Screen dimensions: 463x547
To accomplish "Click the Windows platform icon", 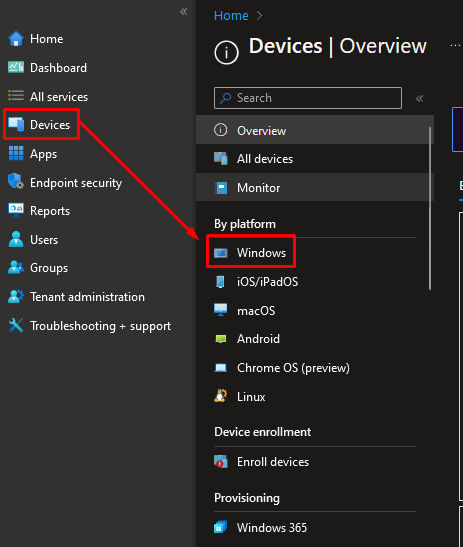I will point(221,253).
